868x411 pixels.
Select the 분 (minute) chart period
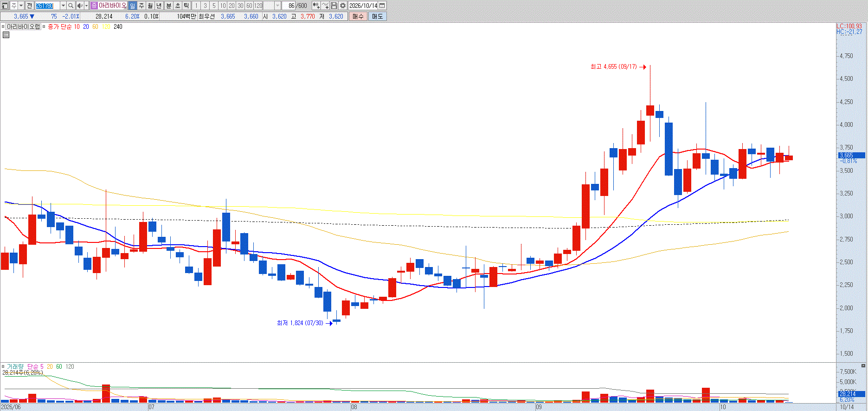tap(168, 6)
